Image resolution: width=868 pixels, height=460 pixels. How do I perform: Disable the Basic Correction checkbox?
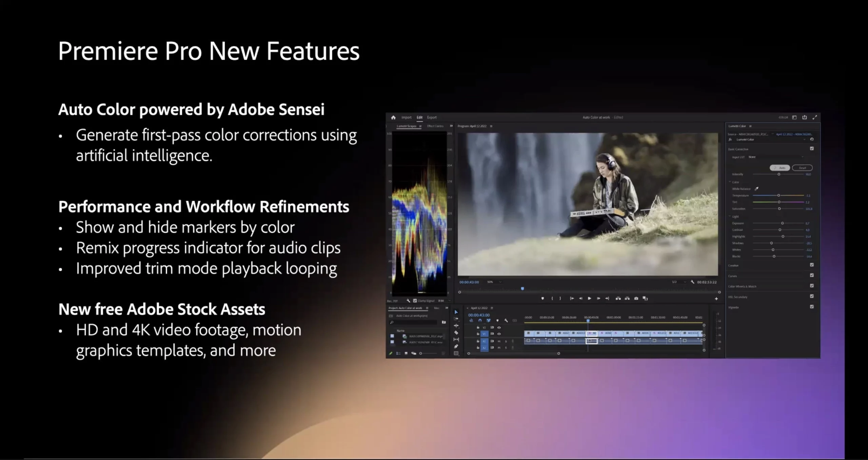point(812,148)
